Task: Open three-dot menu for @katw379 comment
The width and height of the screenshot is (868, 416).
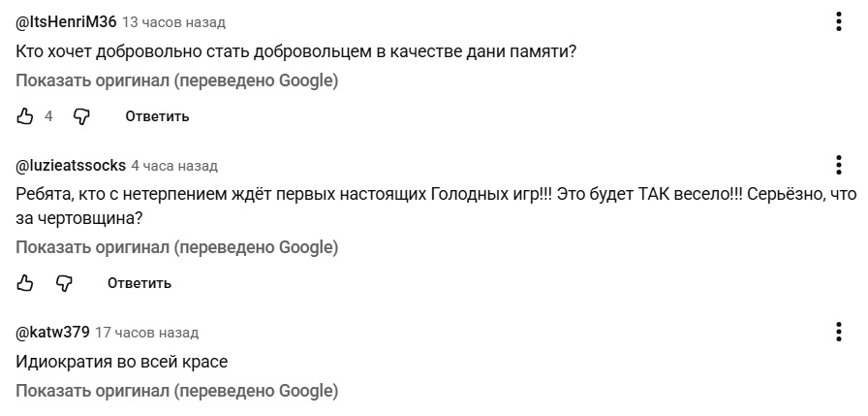Action: click(838, 332)
